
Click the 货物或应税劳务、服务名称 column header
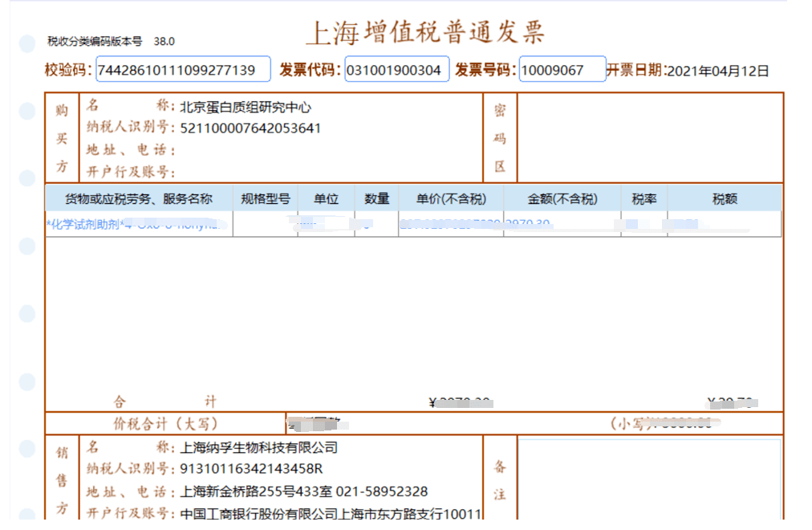(139, 199)
